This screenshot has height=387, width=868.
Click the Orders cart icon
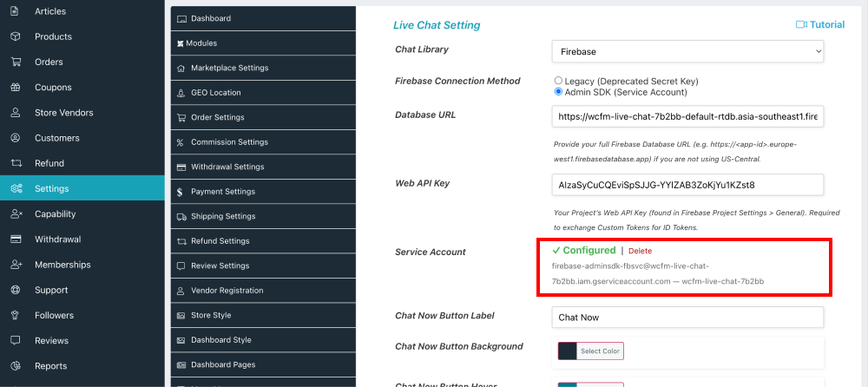pyautogui.click(x=16, y=62)
